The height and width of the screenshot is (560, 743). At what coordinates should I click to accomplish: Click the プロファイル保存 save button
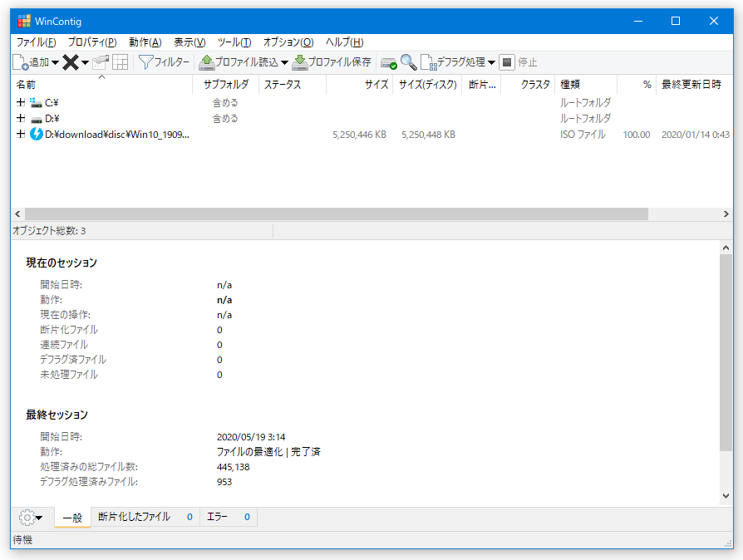tap(332, 62)
